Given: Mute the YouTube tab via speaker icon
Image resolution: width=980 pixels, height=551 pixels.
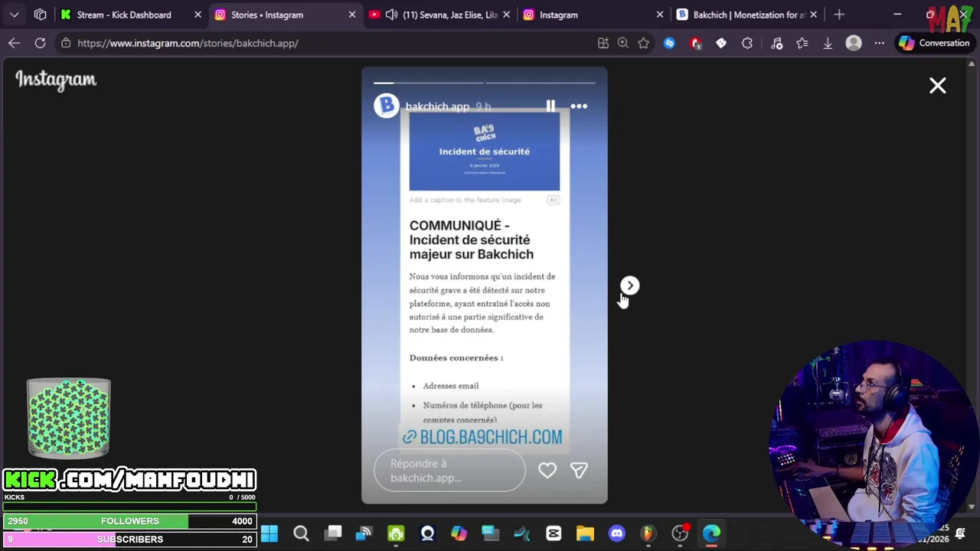Looking at the screenshot, I should pyautogui.click(x=391, y=15).
